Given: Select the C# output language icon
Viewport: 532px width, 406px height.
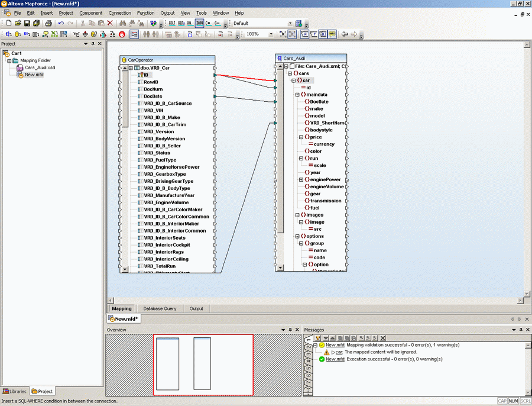Looking at the screenshot, I should 208,23.
